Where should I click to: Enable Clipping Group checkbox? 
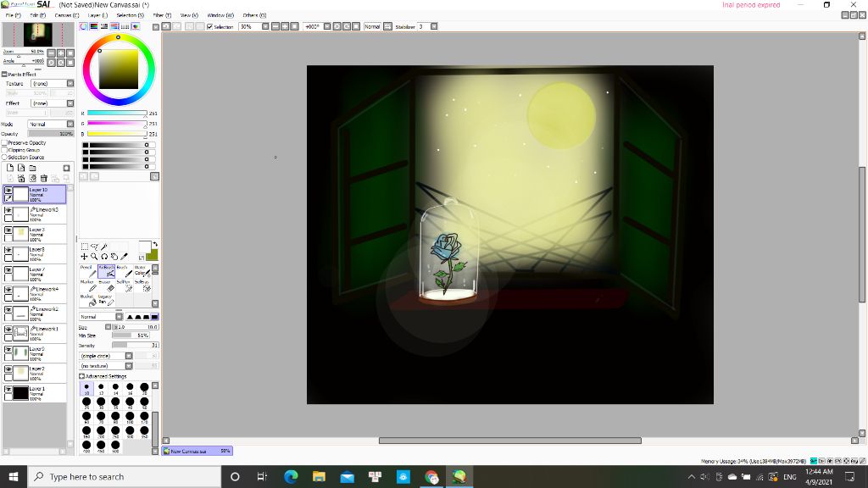(x=4, y=150)
